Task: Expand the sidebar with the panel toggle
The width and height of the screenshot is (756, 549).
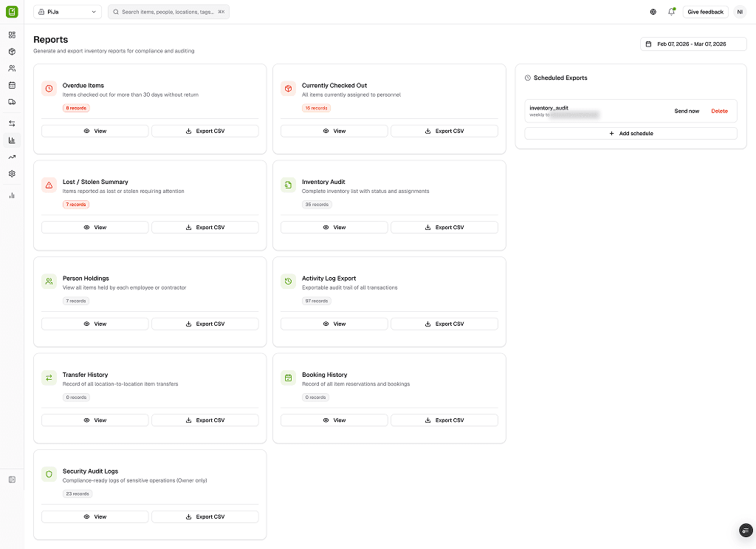Action: click(12, 480)
